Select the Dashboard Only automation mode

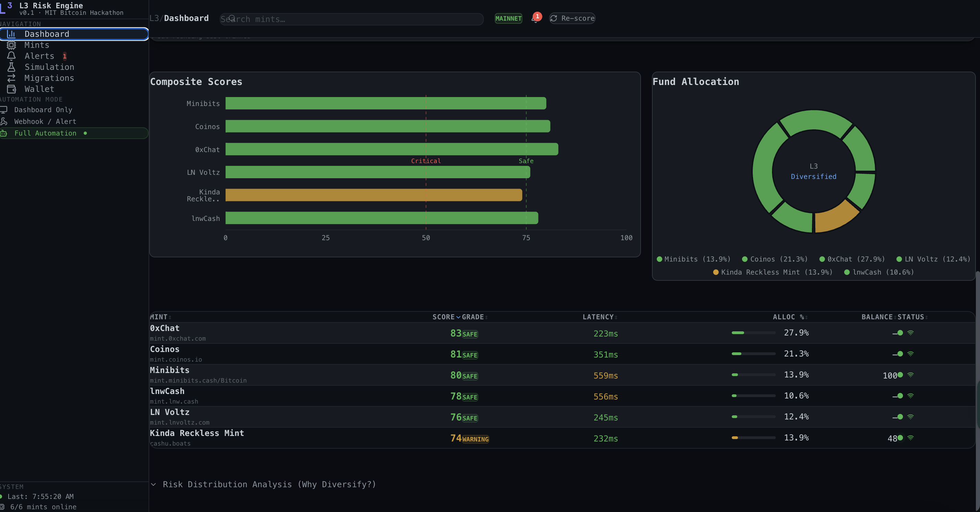pyautogui.click(x=43, y=110)
